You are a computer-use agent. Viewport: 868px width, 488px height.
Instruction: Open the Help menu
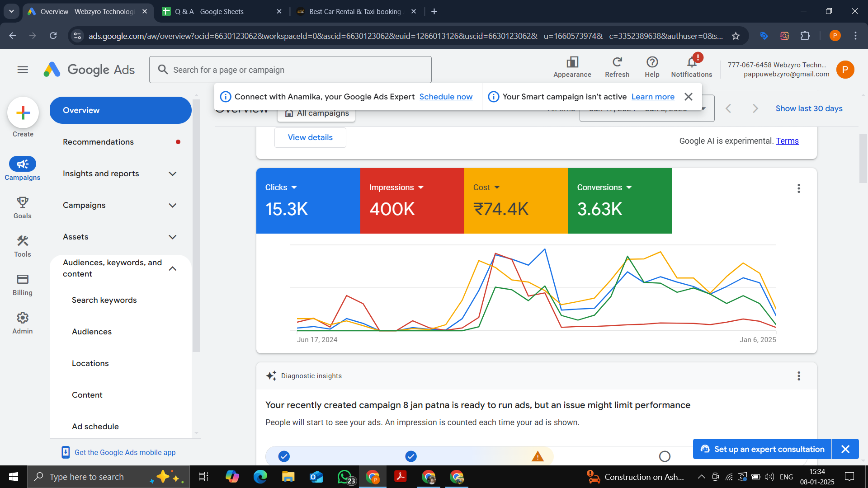coord(652,67)
